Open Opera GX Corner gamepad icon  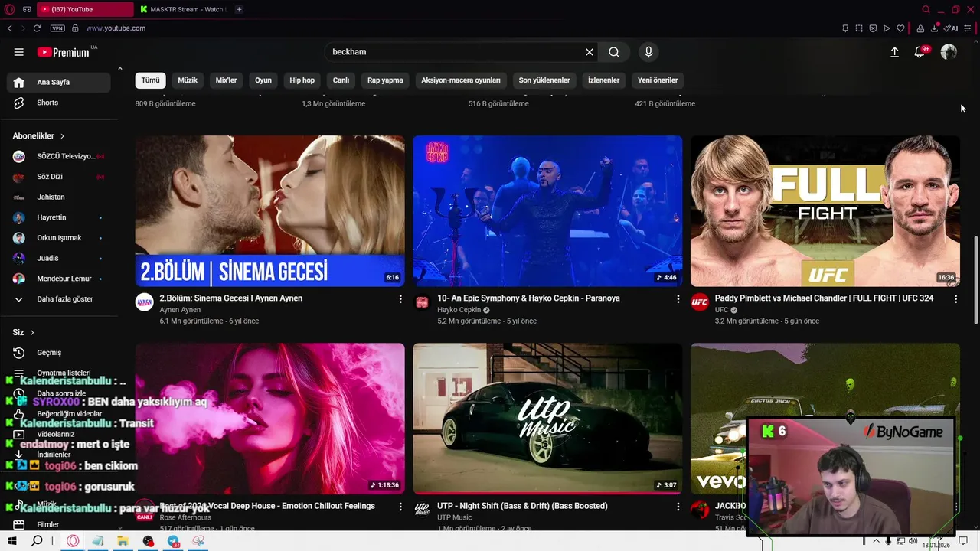27,9
